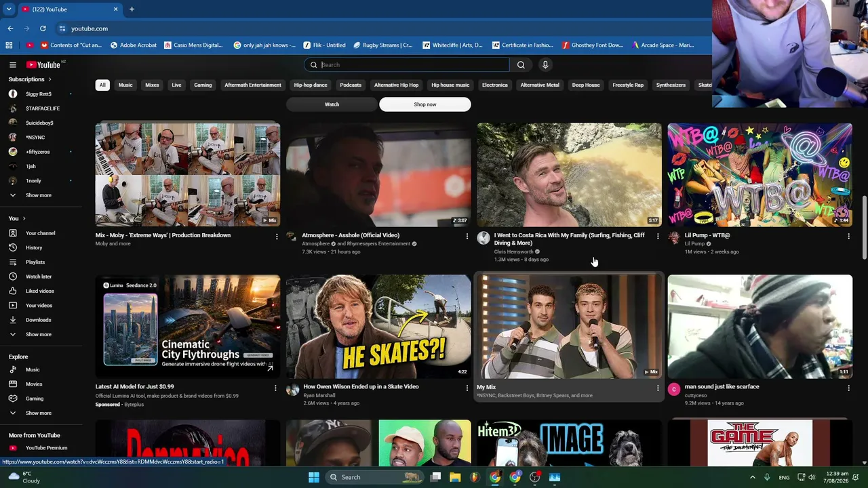This screenshot has width=868, height=488.
Task: Open the Adobe Acrobat bookmark
Action: pos(133,45)
